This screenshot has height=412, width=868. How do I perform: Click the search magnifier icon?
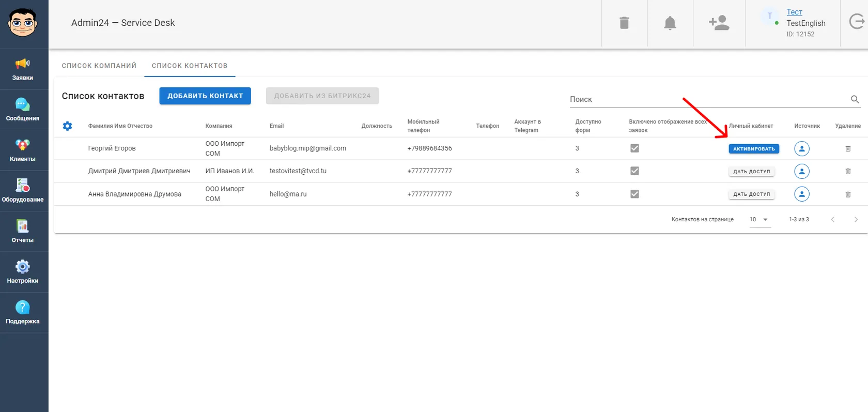[855, 99]
